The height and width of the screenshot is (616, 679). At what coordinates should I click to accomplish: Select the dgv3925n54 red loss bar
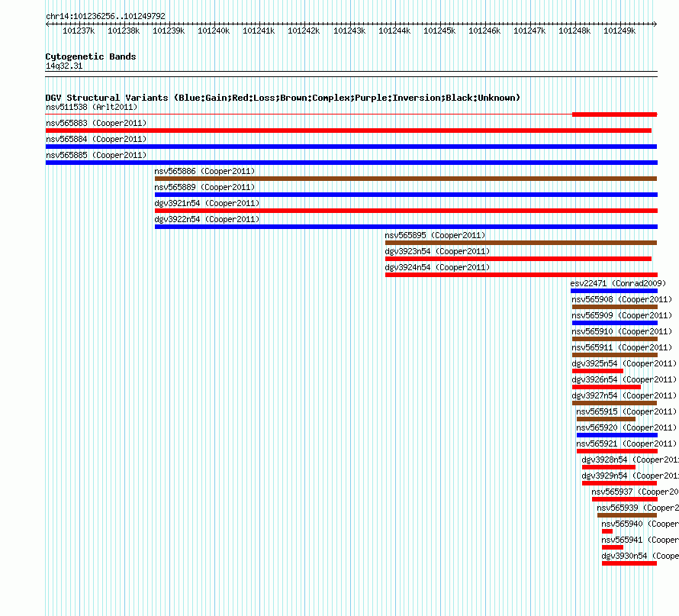pyautogui.click(x=597, y=371)
